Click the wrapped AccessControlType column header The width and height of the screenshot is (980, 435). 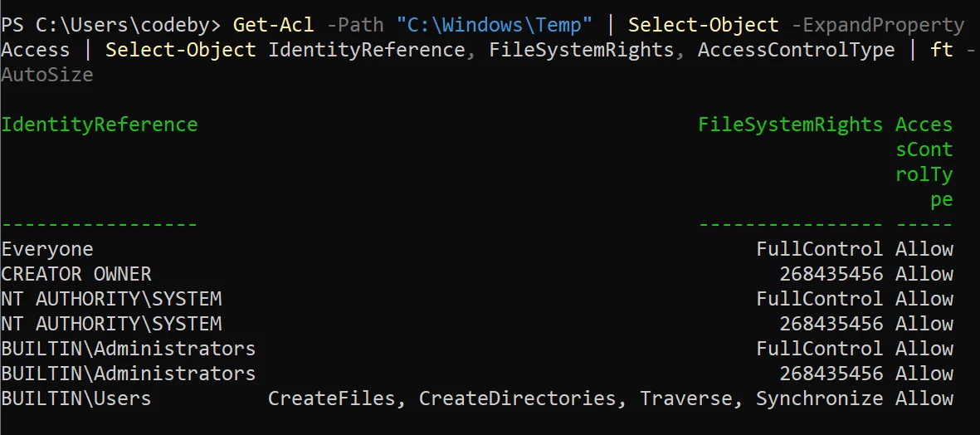[x=924, y=162]
